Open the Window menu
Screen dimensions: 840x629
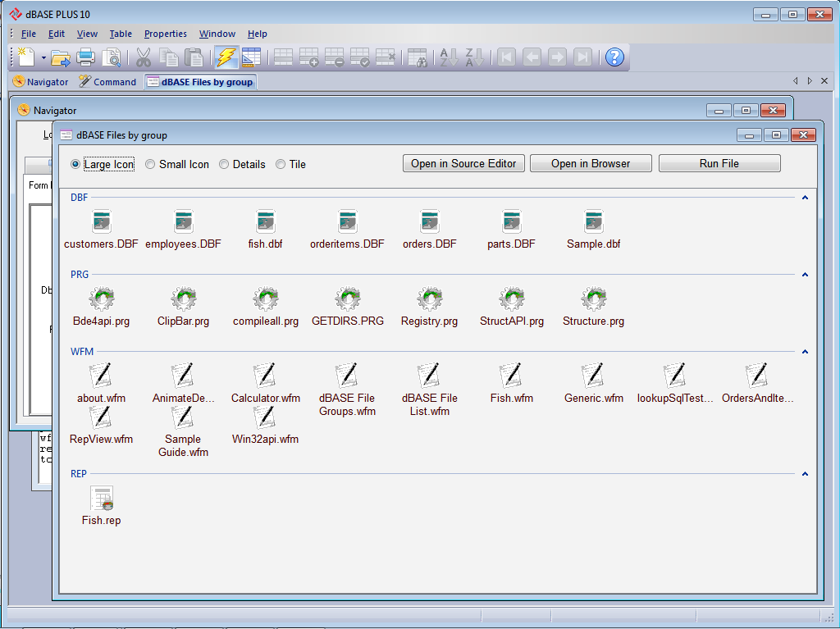click(x=217, y=34)
